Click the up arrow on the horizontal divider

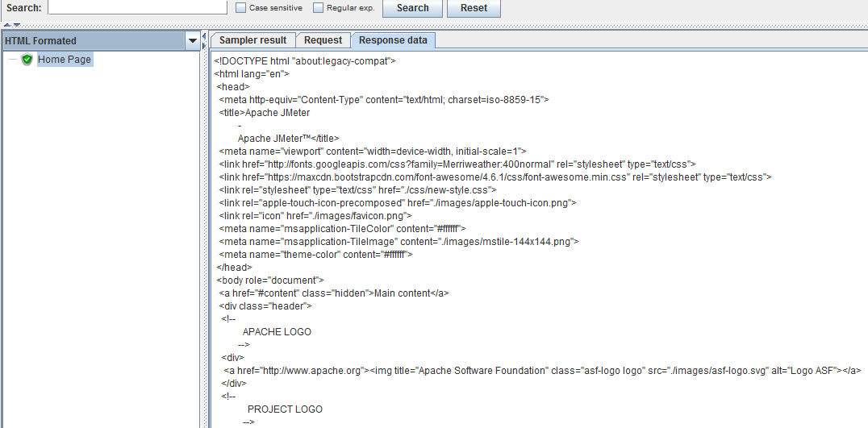click(x=6, y=25)
